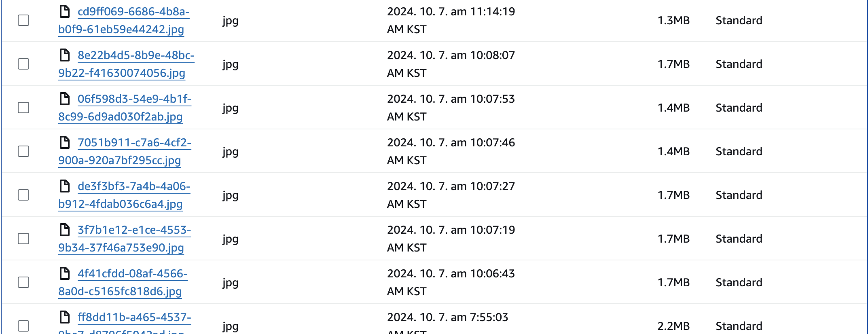Click file icon beside ff8dd11b object
The height and width of the screenshot is (334, 868).
click(x=65, y=317)
